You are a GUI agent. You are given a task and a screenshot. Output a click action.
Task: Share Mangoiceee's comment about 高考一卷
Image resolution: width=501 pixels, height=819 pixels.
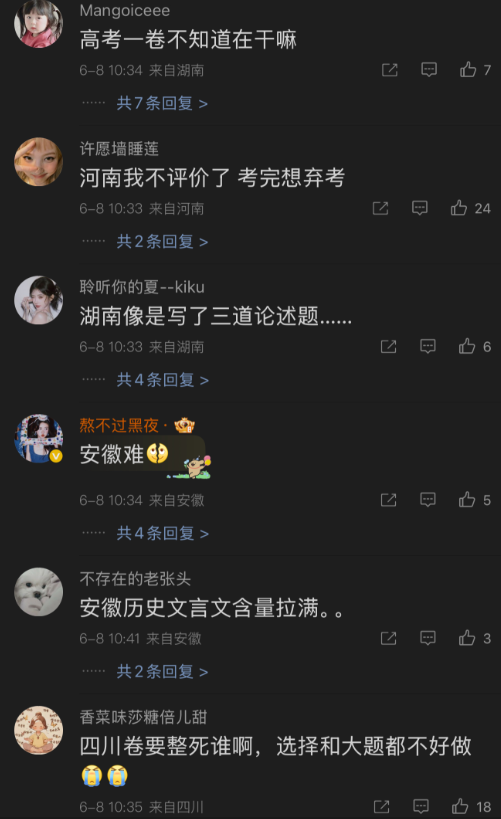[x=390, y=69]
